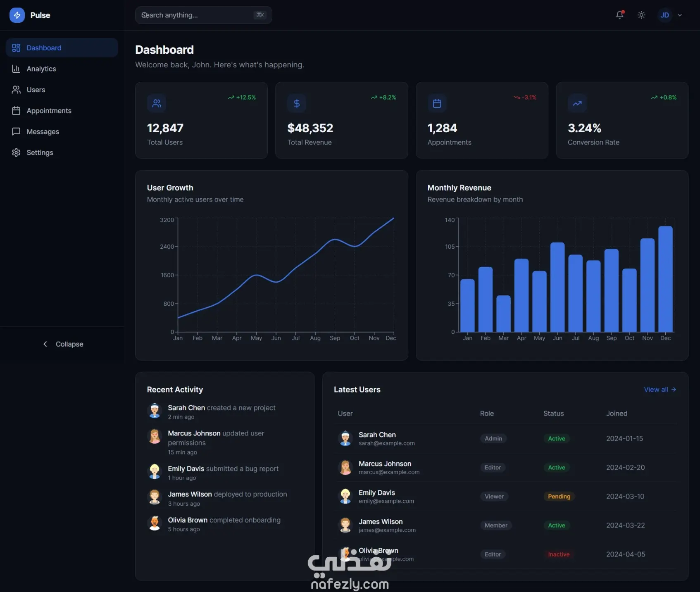Focus the Search anything field
The height and width of the screenshot is (592, 700).
pyautogui.click(x=203, y=15)
